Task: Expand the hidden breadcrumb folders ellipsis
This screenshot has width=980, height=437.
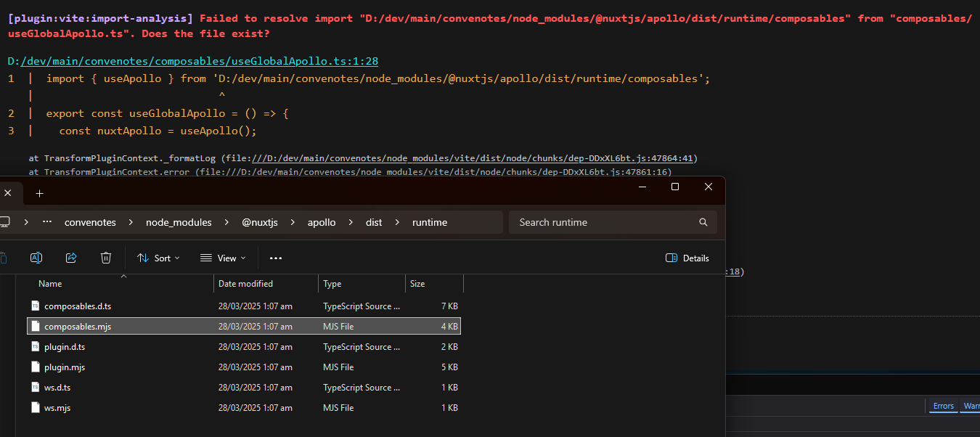Action: point(47,222)
